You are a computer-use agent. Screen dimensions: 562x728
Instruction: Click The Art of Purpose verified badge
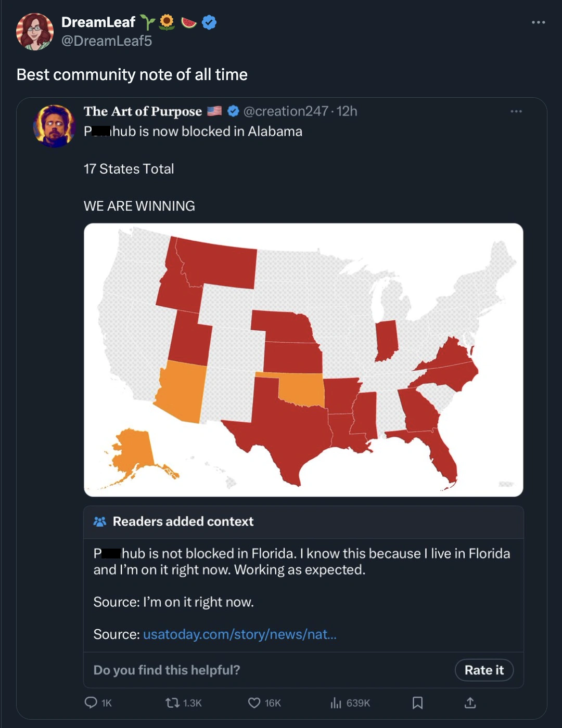coord(233,111)
